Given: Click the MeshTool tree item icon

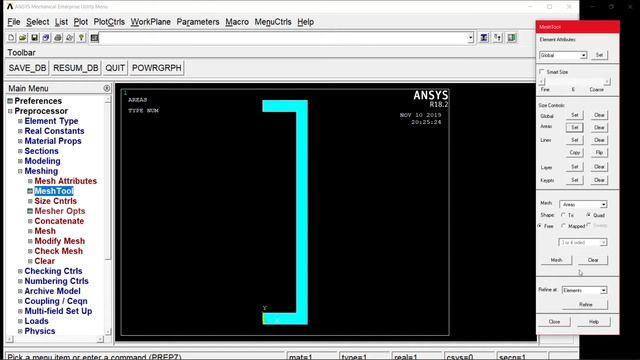Looking at the screenshot, I should click(x=30, y=191).
